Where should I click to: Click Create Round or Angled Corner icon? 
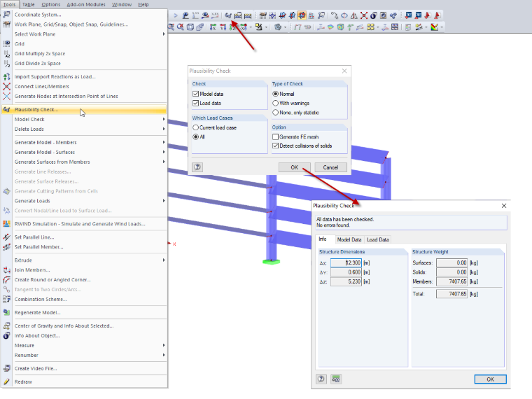(6, 280)
